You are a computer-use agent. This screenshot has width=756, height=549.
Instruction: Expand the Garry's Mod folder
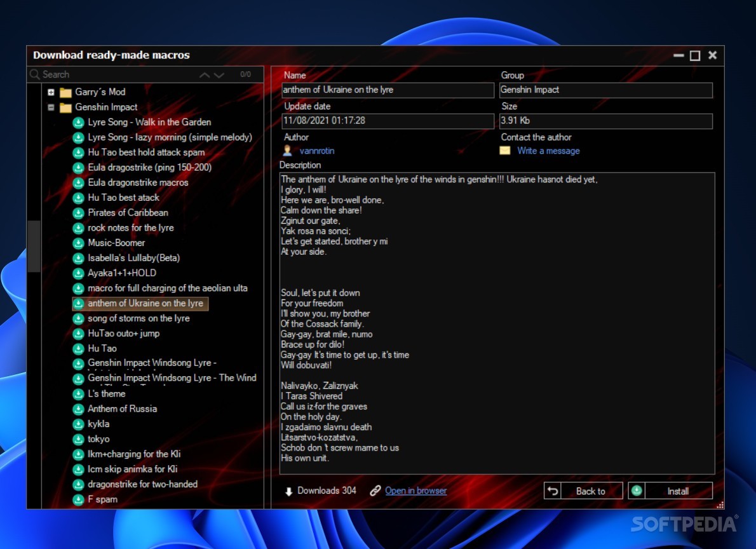tap(51, 92)
